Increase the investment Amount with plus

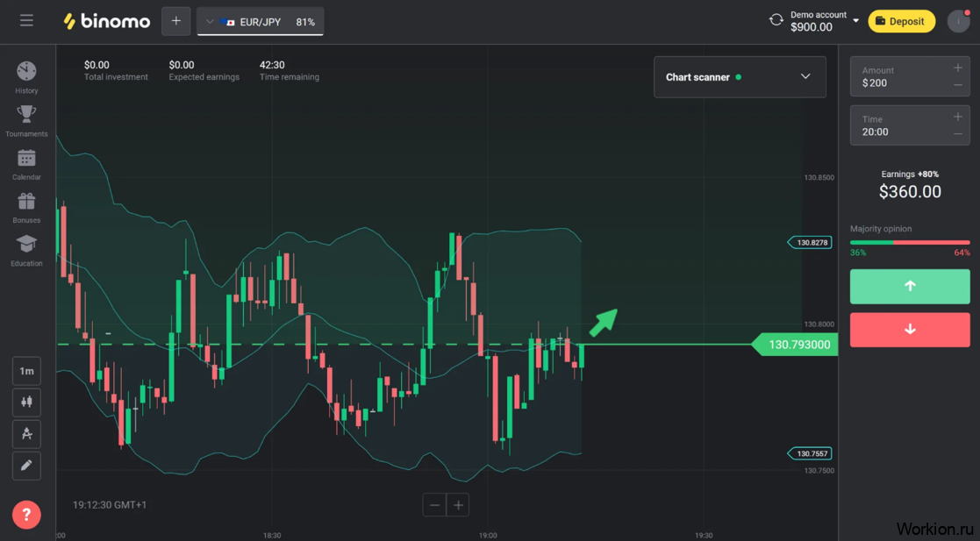click(958, 68)
